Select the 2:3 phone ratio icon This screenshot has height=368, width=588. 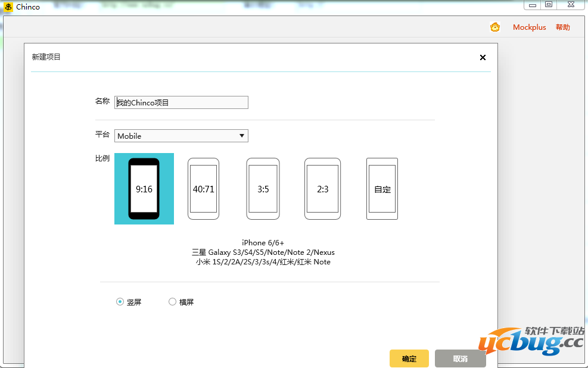pyautogui.click(x=322, y=189)
